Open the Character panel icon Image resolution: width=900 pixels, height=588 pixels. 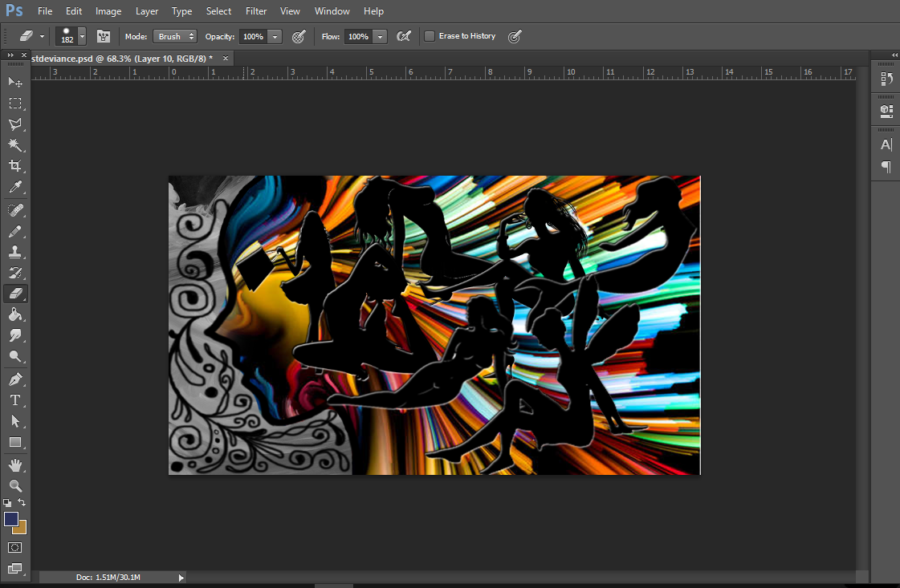click(886, 144)
